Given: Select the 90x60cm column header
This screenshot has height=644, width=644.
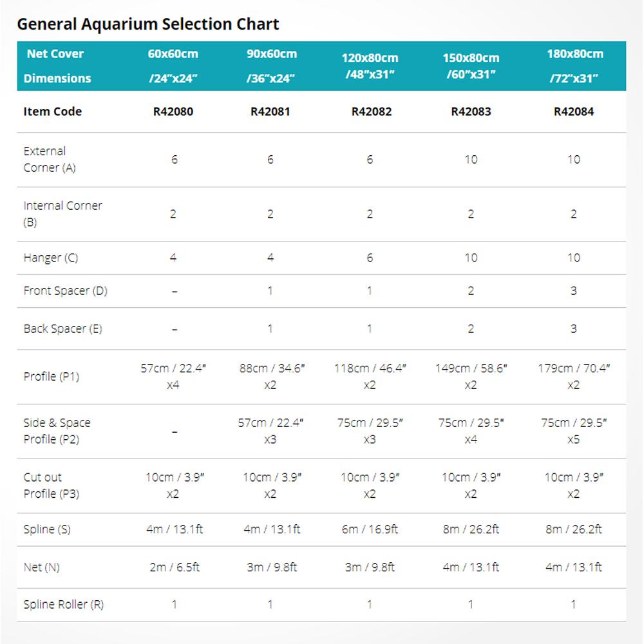Looking at the screenshot, I should (271, 66).
